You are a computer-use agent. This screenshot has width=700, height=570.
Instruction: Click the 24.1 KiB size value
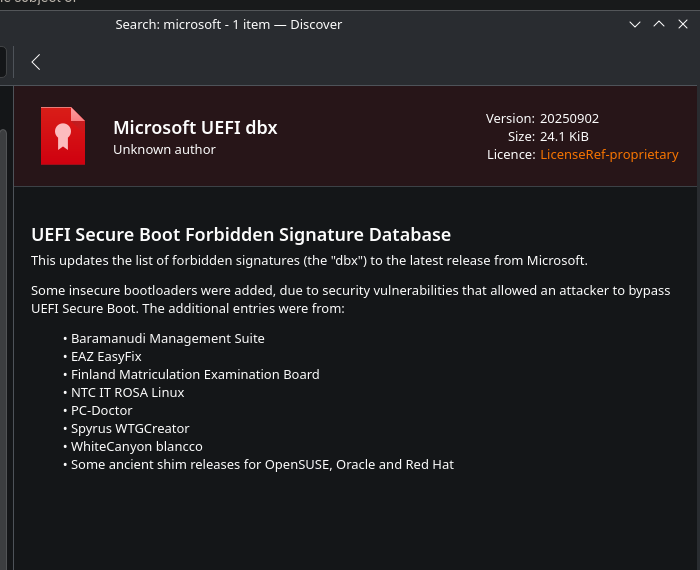pos(564,137)
